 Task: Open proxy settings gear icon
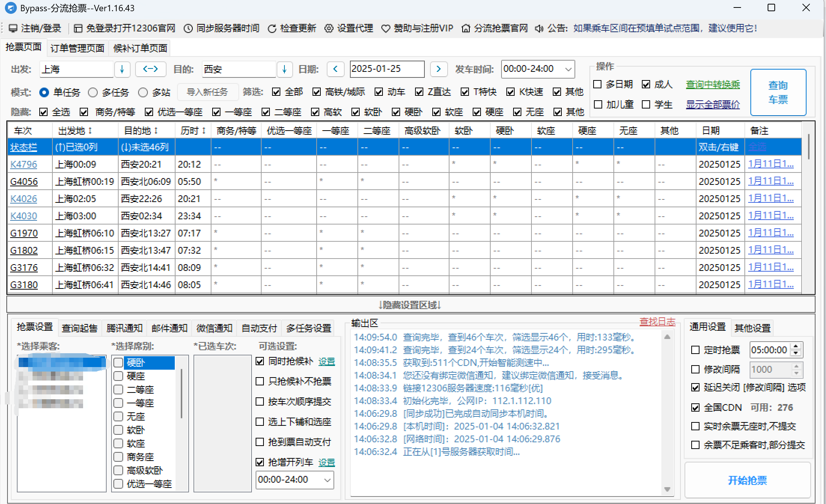tap(329, 28)
